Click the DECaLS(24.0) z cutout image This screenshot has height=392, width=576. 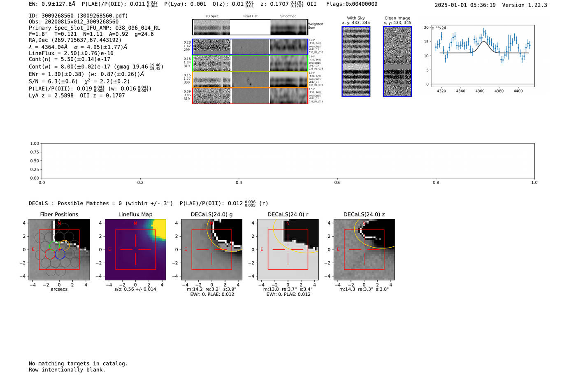[x=364, y=250]
